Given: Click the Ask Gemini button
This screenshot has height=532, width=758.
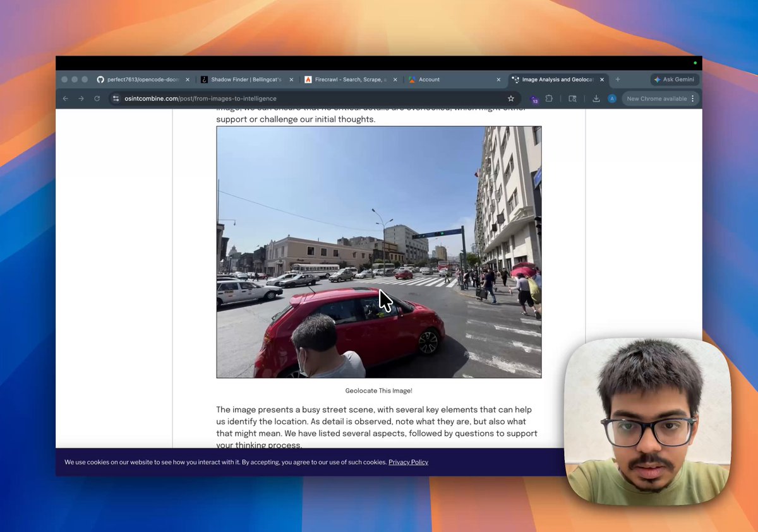Looking at the screenshot, I should 675,80.
